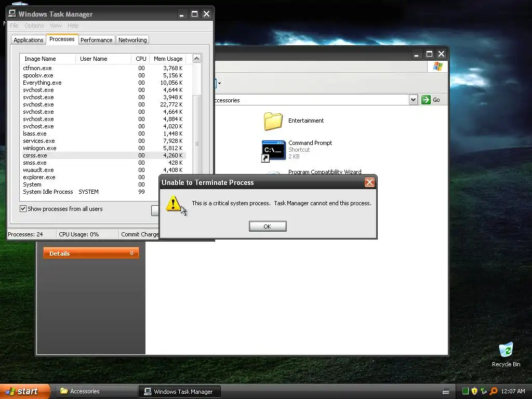This screenshot has width=532, height=399.
Task: Open the Help menu in Task Manager
Action: point(73,25)
